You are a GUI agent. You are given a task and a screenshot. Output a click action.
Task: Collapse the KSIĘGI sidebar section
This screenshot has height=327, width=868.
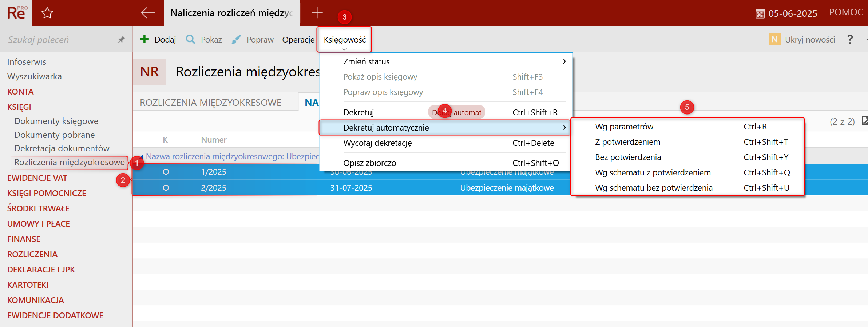(19, 107)
